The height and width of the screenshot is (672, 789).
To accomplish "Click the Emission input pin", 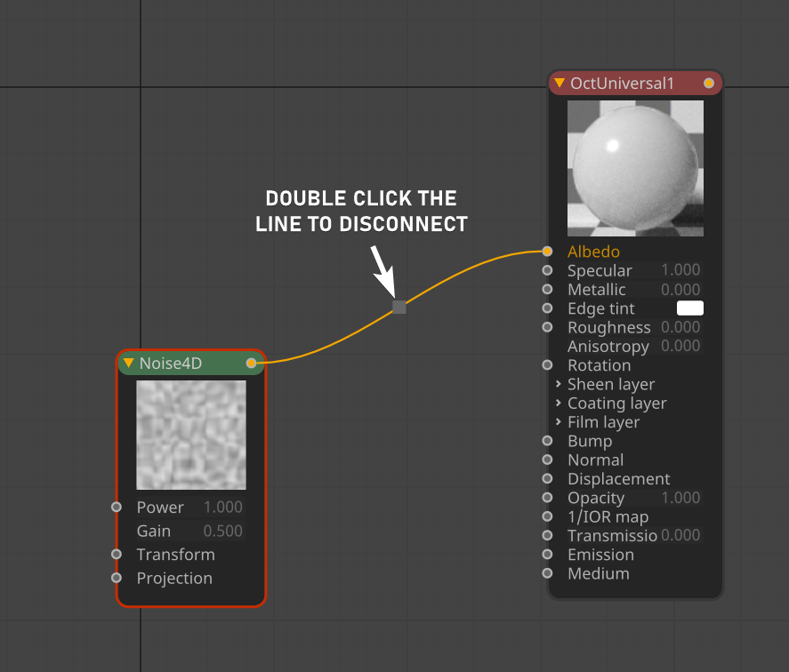I will [547, 555].
